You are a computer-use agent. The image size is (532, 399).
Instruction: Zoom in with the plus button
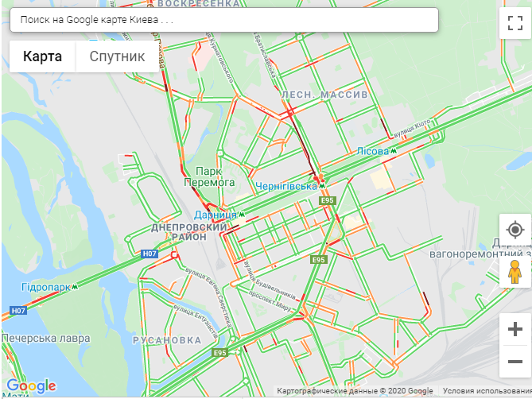[515, 329]
